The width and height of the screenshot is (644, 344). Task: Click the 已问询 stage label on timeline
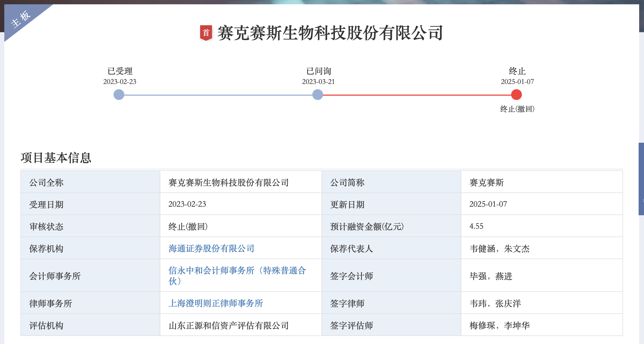[319, 71]
